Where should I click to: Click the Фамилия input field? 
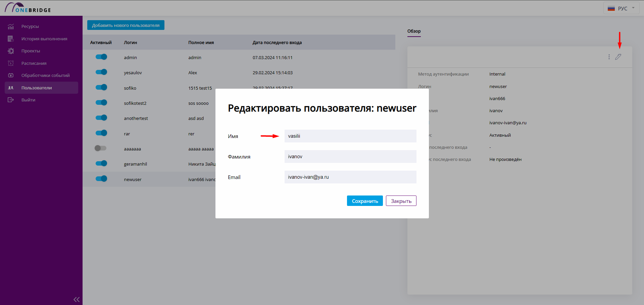pos(350,157)
